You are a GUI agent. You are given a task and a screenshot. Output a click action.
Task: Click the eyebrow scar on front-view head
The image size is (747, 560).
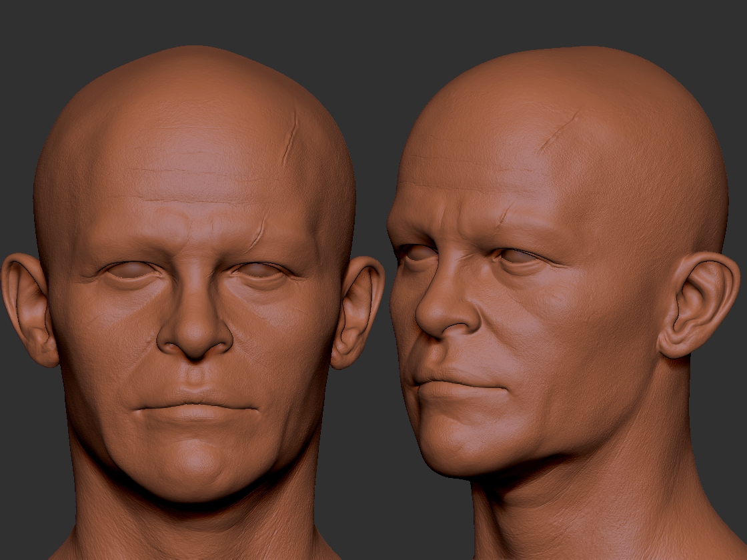[x=256, y=233]
